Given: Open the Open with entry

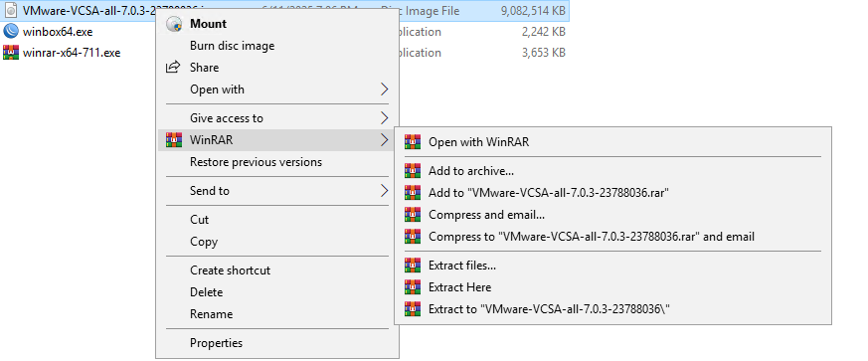Looking at the screenshot, I should pos(277,90).
